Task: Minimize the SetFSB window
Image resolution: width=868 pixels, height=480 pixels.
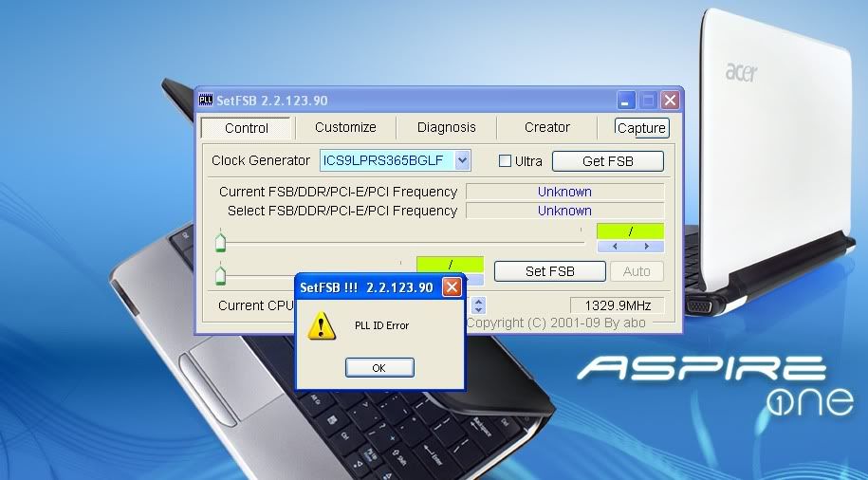Action: (625, 101)
